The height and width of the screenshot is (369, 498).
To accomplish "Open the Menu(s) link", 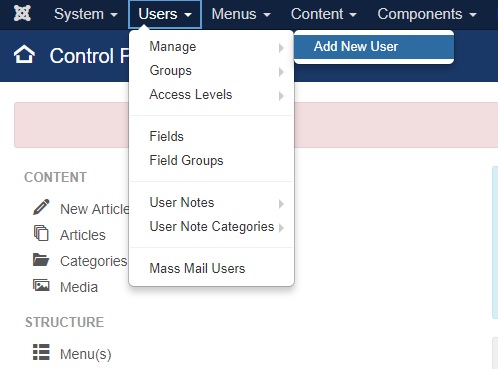I will click(x=86, y=354).
